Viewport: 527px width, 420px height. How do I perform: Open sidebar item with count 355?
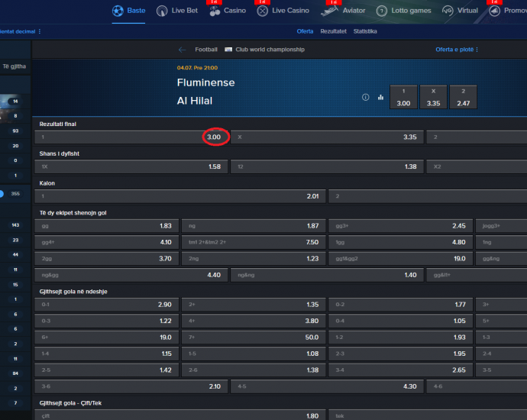coord(15,194)
